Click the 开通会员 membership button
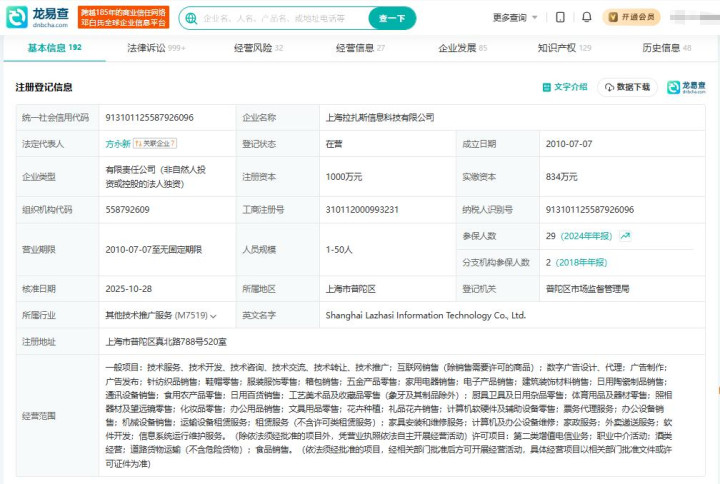 [x=631, y=17]
